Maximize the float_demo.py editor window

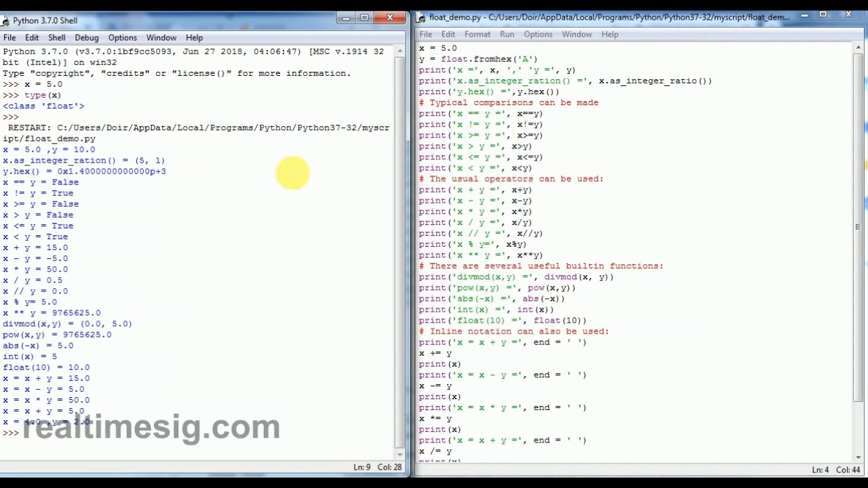pyautogui.click(x=823, y=14)
